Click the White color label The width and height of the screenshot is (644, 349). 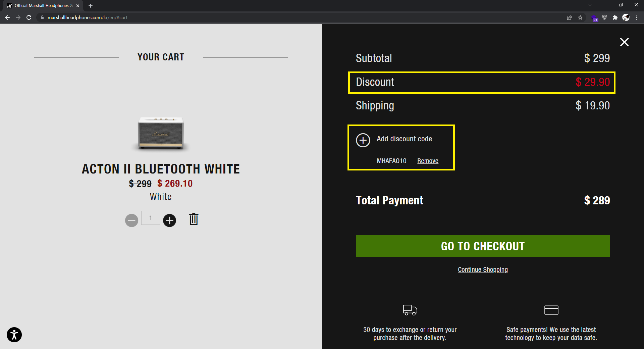click(161, 197)
